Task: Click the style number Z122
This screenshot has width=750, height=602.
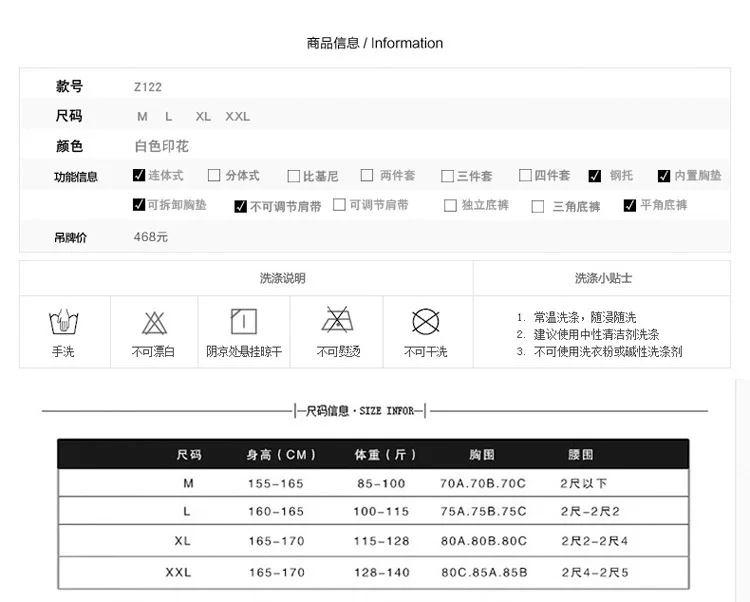Action: point(148,87)
